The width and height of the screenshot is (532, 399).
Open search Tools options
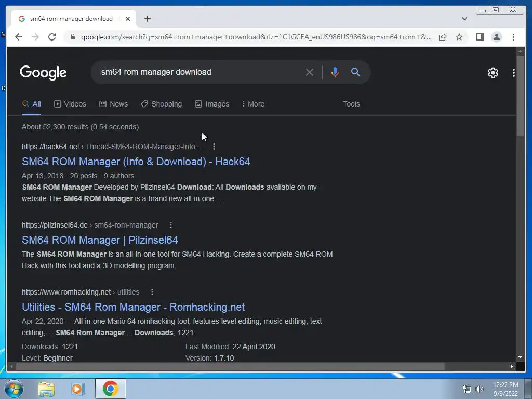coord(351,104)
